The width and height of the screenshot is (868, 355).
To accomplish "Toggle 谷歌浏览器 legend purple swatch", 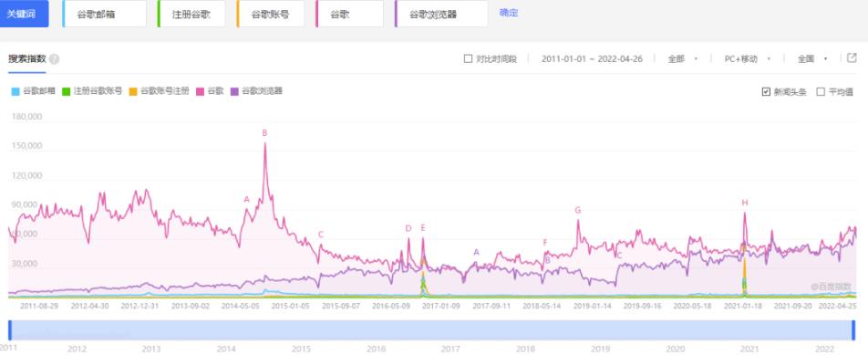I will tap(234, 91).
